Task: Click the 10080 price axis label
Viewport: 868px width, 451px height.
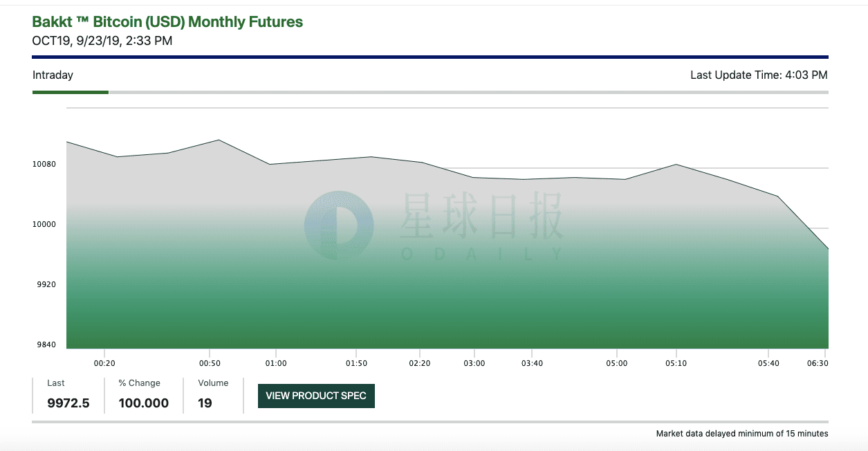Action: (44, 164)
